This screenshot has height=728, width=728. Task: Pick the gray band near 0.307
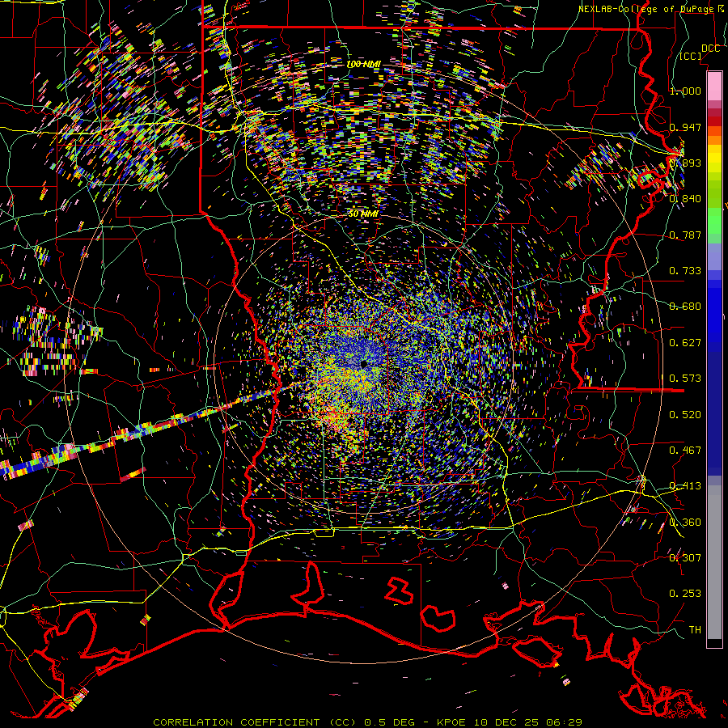coord(714,562)
